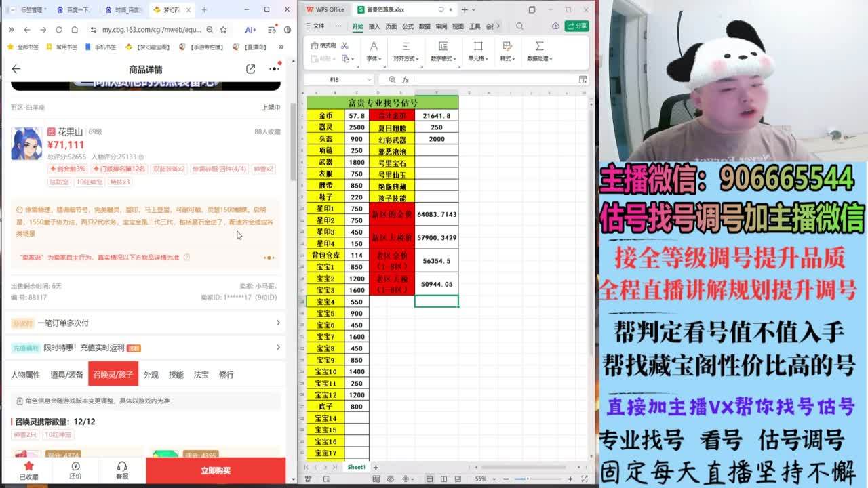The image size is (868, 488).
Task: Switch to normal view in WPS status bar
Action: point(429,479)
